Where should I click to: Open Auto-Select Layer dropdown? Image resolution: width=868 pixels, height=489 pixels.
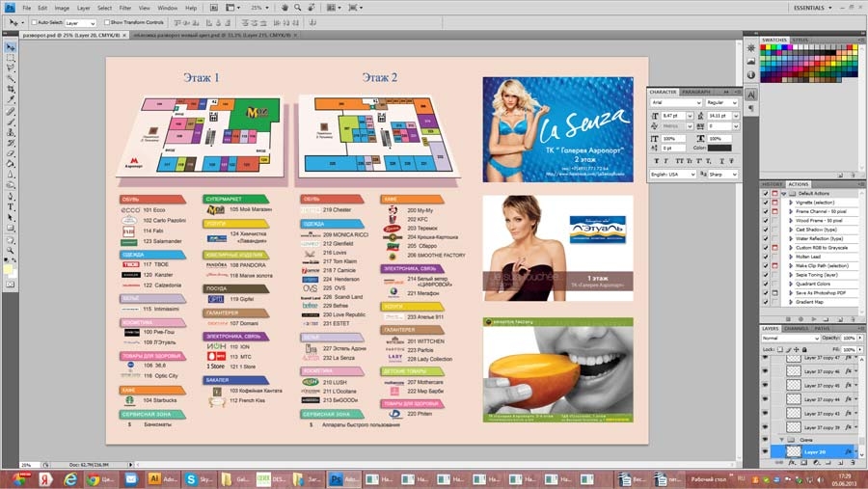81,23
